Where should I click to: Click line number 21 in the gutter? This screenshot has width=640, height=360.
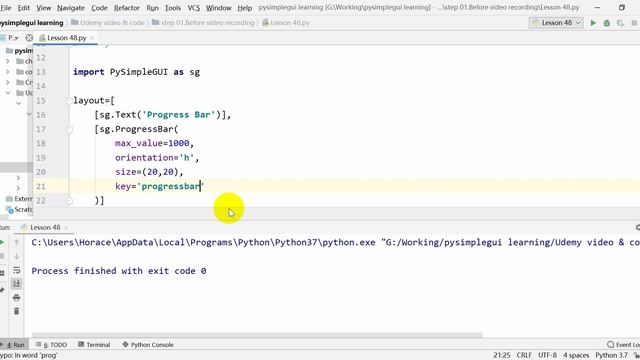point(41,187)
